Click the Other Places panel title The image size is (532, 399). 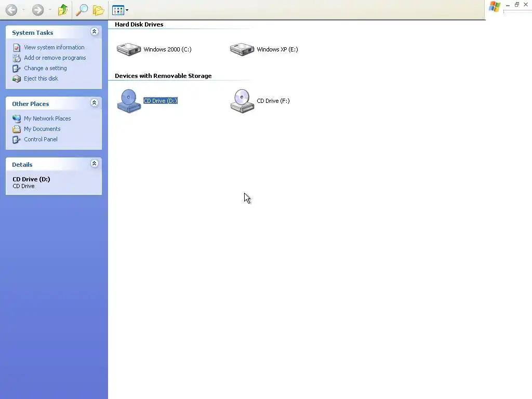point(31,104)
